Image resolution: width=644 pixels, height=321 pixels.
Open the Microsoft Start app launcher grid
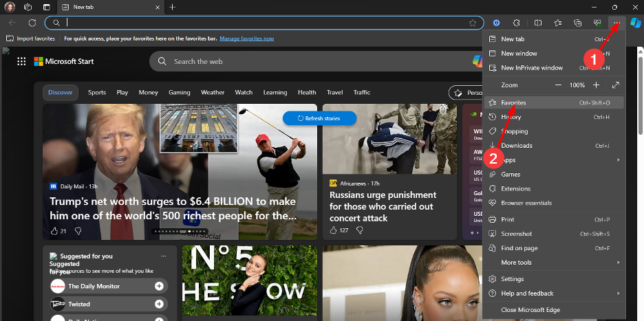(21, 62)
